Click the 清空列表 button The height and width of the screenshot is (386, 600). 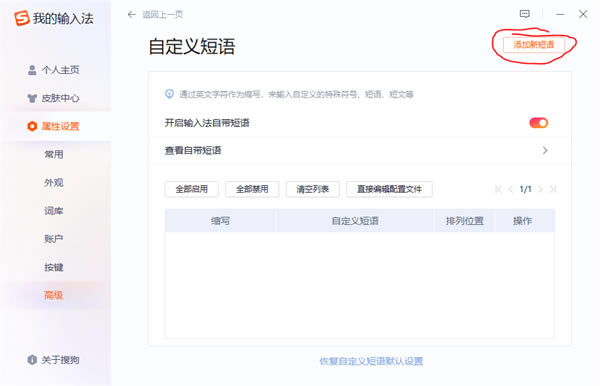[x=312, y=189]
